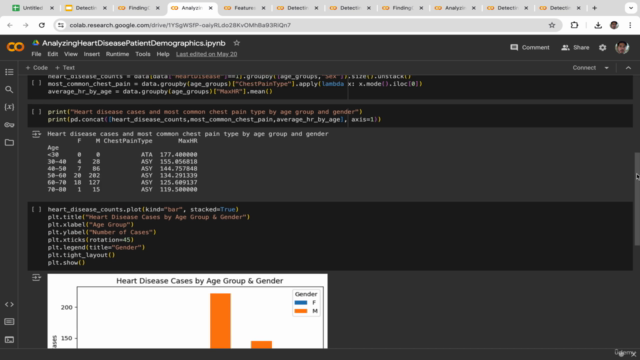
Task: Open the browser tab search dropdown
Action: point(631,8)
